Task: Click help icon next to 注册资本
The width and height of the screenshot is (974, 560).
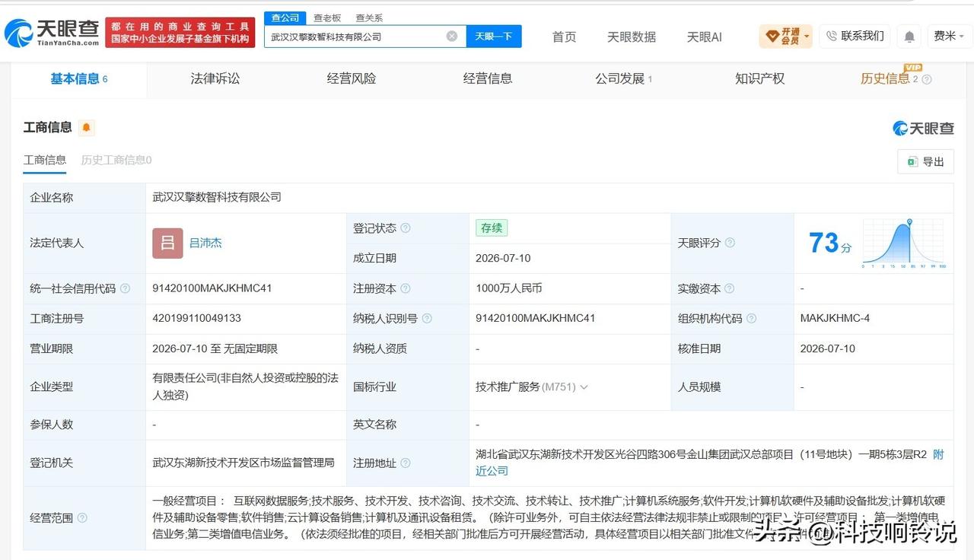Action: (406, 288)
